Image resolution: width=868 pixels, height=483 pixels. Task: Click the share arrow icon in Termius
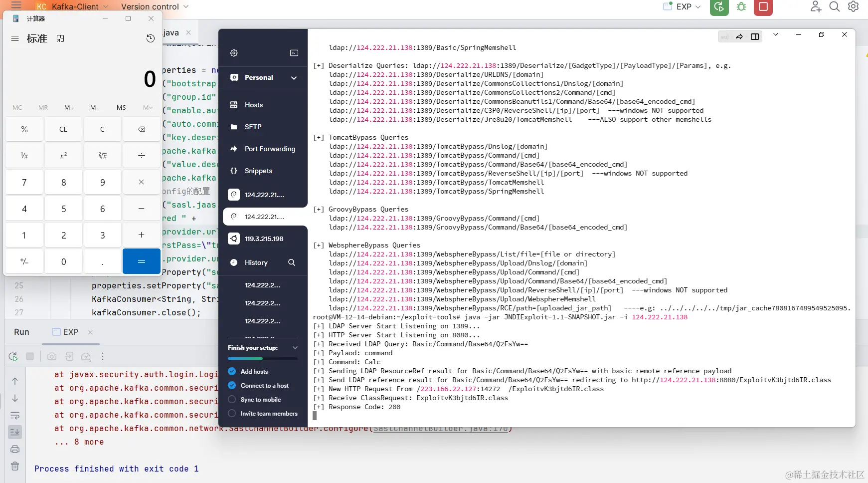coord(739,36)
